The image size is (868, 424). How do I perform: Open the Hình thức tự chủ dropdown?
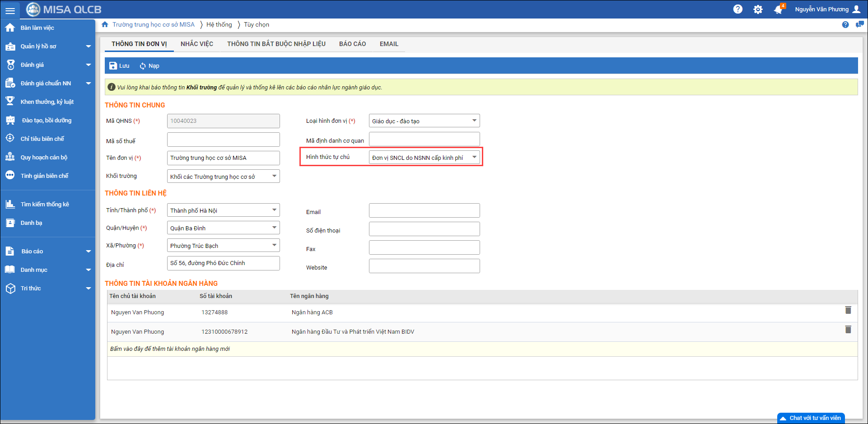click(474, 157)
